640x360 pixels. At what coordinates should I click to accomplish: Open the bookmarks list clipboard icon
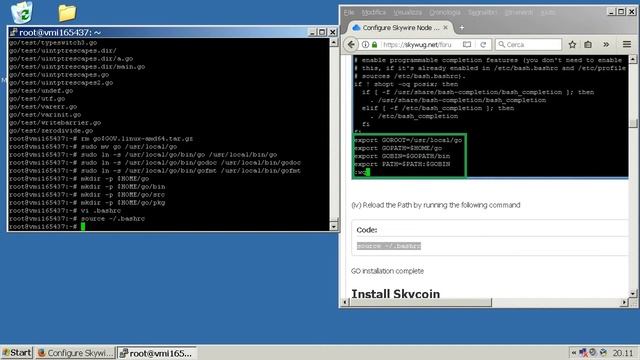[588, 44]
